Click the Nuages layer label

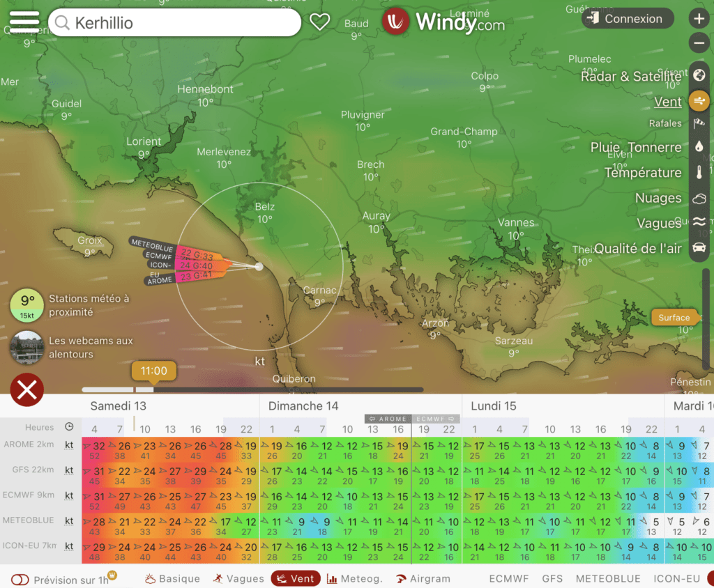pos(658,198)
